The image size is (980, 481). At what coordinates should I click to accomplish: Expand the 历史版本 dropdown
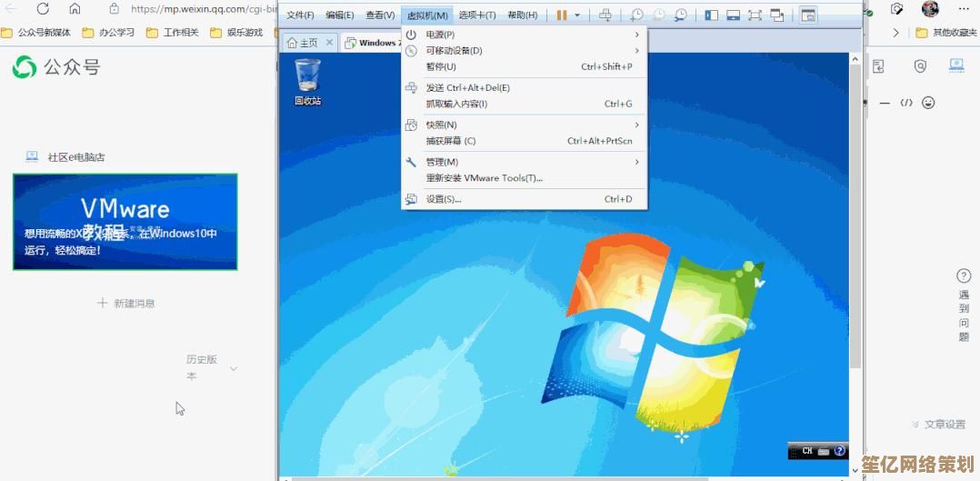234,368
